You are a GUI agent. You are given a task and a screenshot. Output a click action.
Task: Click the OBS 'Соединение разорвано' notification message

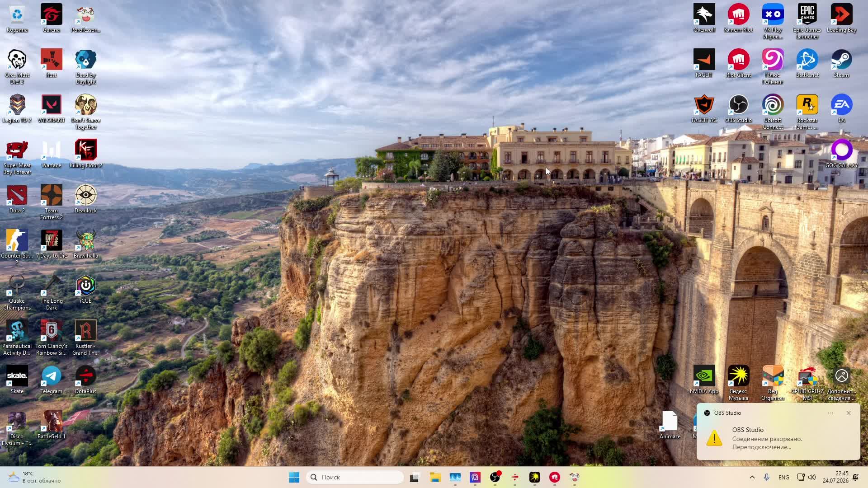(767, 443)
